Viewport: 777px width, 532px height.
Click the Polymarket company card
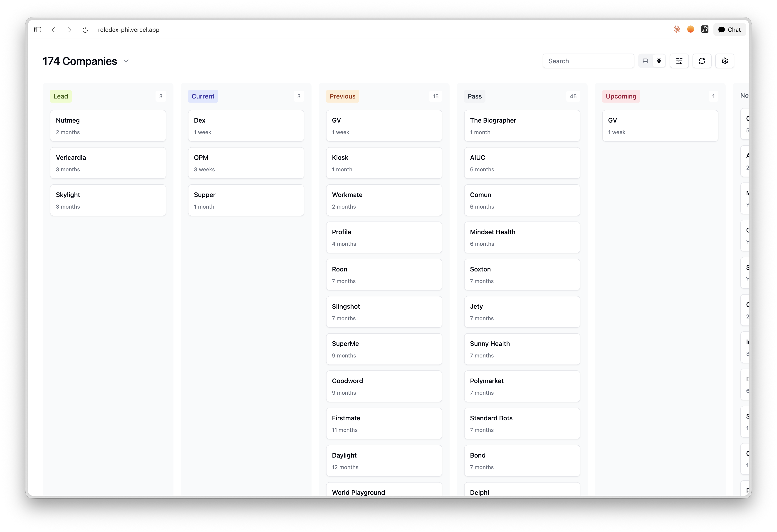coord(522,386)
